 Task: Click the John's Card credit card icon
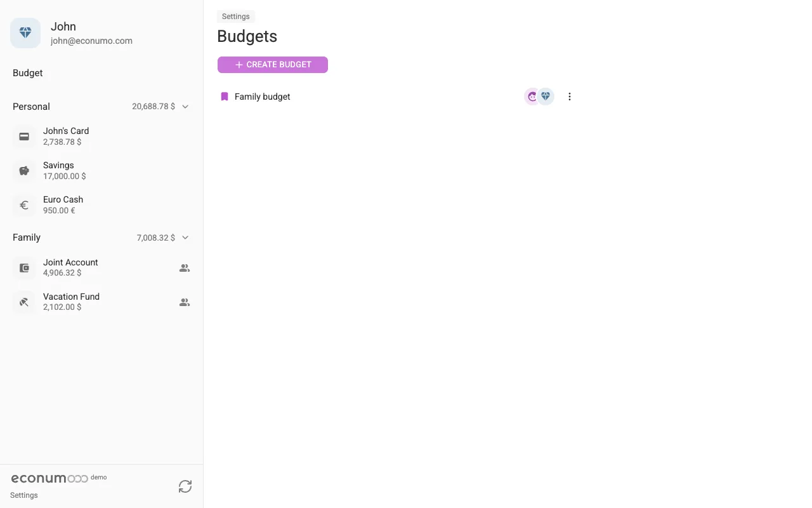(24, 137)
